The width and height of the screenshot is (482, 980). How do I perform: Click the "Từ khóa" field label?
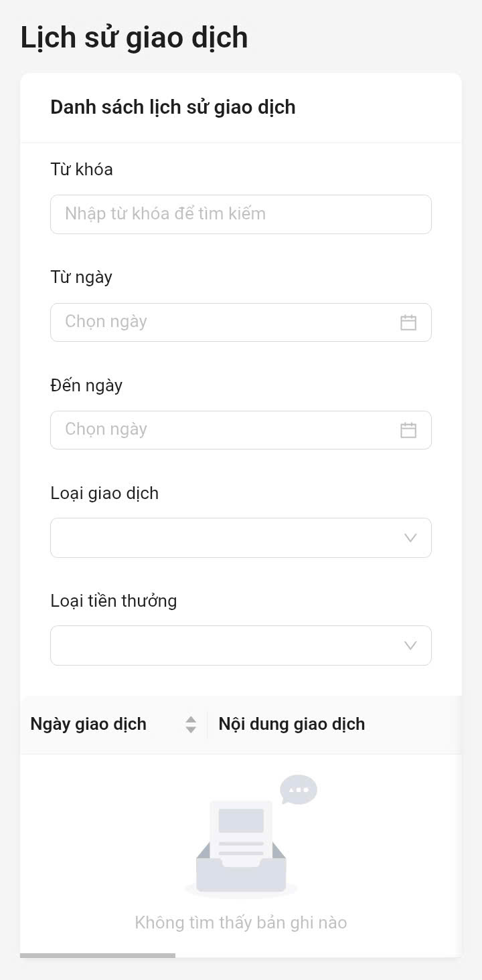tap(82, 169)
